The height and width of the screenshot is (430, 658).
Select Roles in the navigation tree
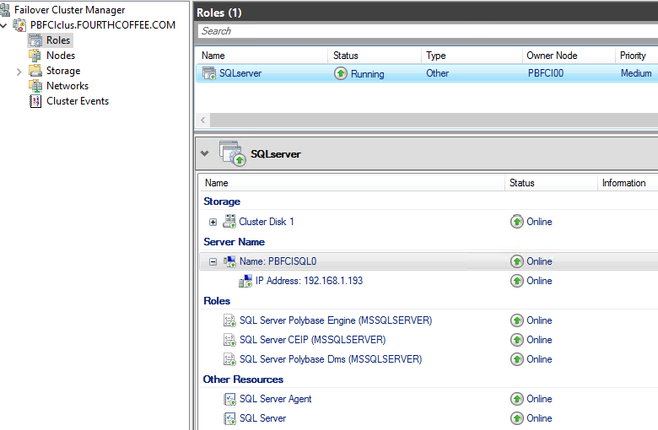coord(58,40)
